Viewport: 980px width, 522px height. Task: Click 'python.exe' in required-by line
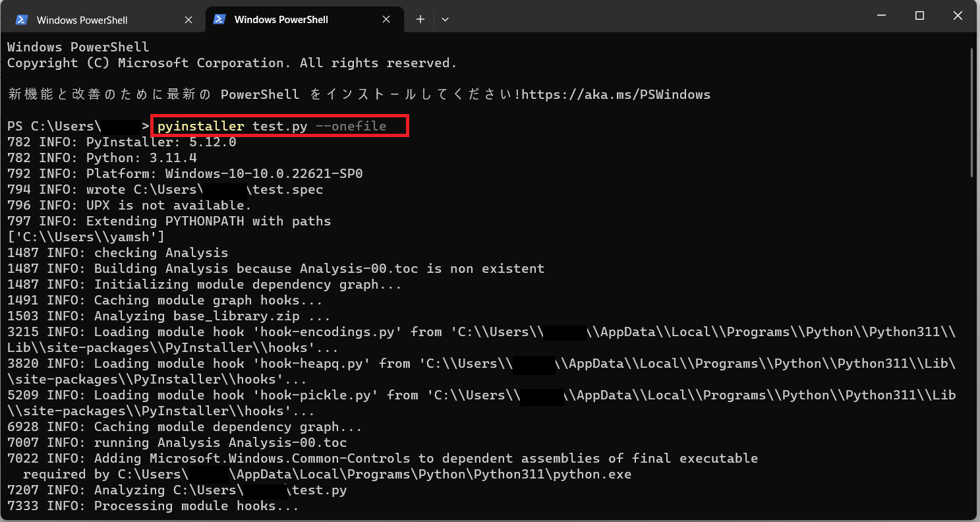pyautogui.click(x=592, y=475)
